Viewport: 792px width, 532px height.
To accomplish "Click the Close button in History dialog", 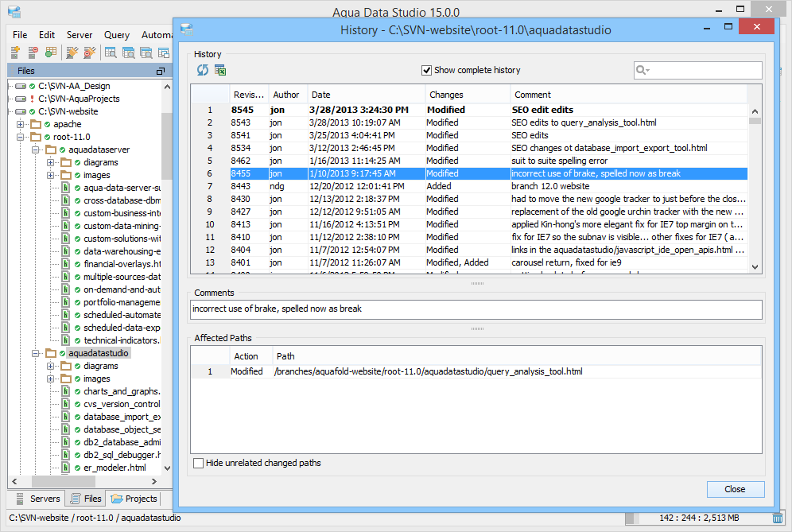I will click(735, 489).
